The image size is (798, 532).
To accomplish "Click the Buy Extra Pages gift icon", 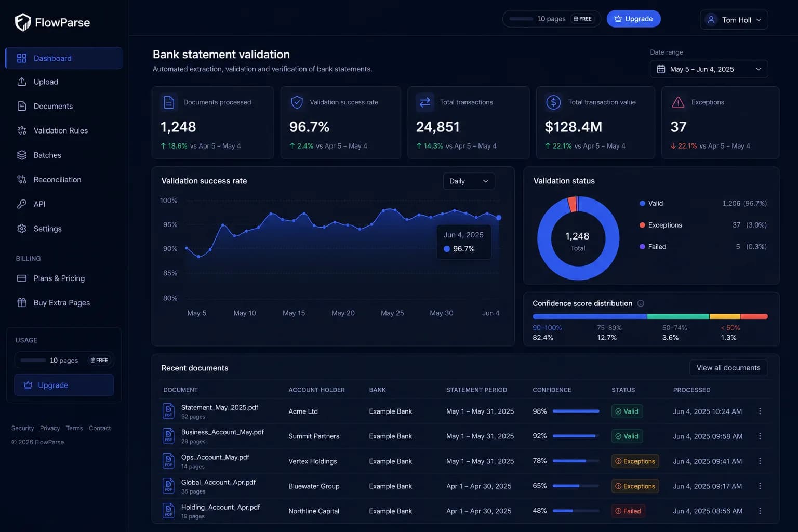I will tap(22, 302).
